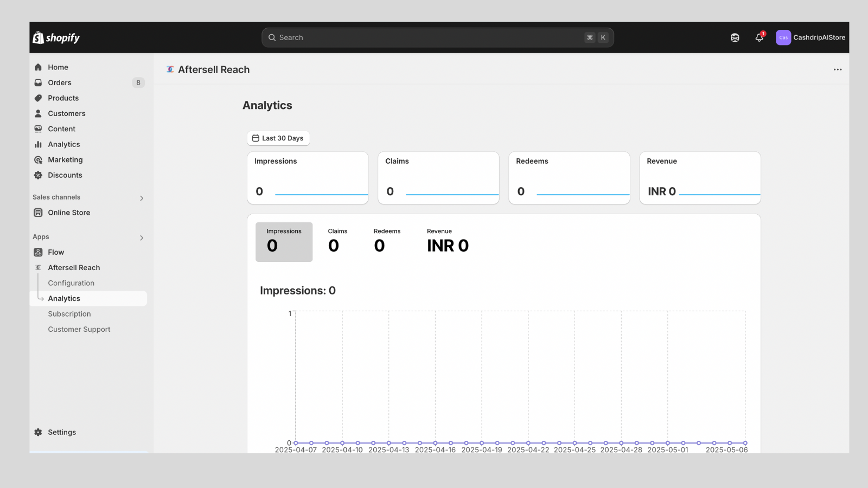This screenshot has height=488, width=868.
Task: Focus the Search input field
Action: 438,37
